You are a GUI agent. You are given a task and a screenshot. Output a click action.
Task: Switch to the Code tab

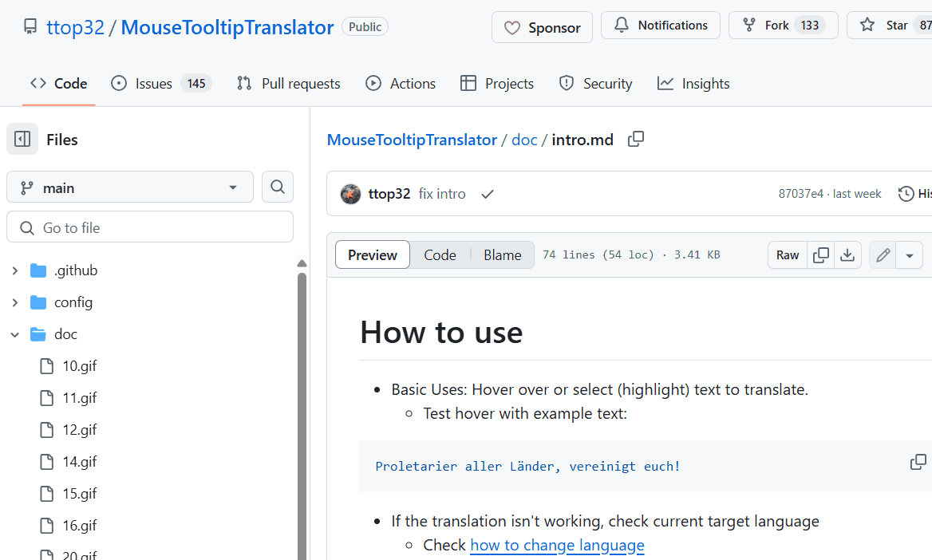coord(58,83)
